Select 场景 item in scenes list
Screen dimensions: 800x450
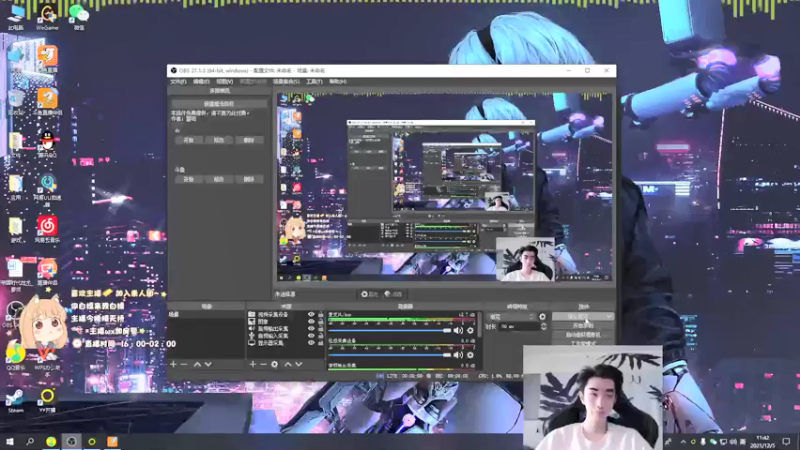(x=206, y=315)
